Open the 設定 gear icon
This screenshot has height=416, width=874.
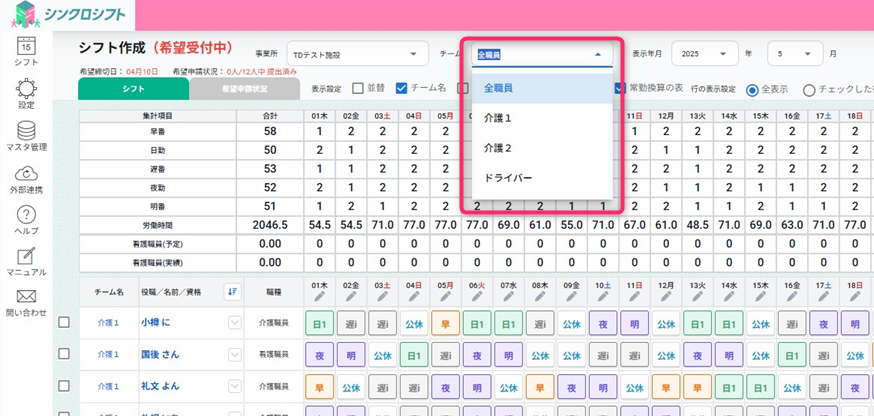[26, 89]
